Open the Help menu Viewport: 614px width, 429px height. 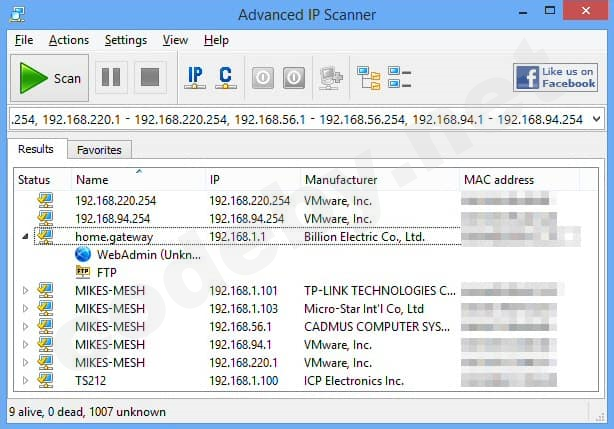(216, 40)
